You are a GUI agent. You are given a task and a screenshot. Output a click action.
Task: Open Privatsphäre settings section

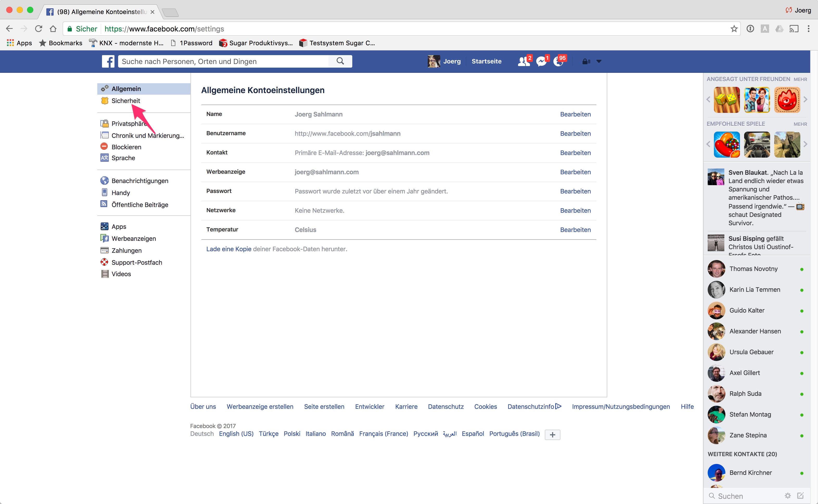[x=128, y=124]
